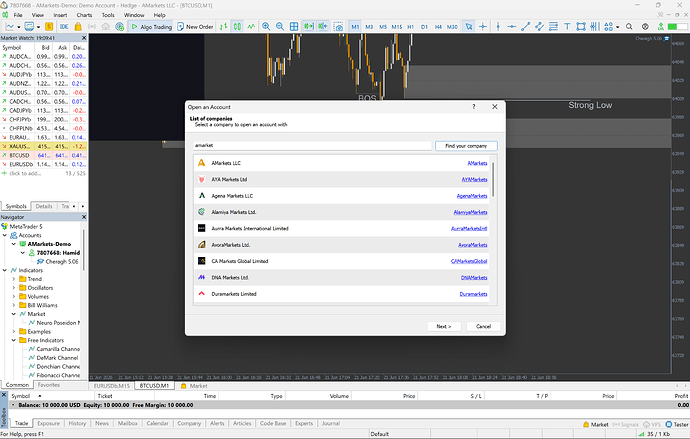Open the Help menu
690x439 pixels.
159,15
